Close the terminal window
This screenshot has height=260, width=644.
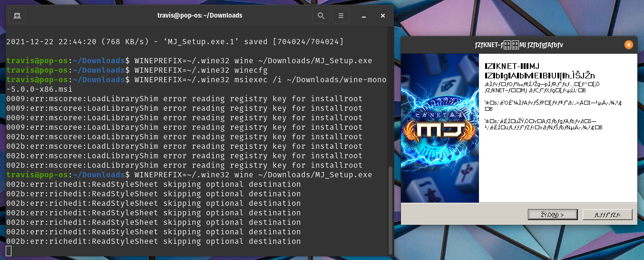point(382,16)
